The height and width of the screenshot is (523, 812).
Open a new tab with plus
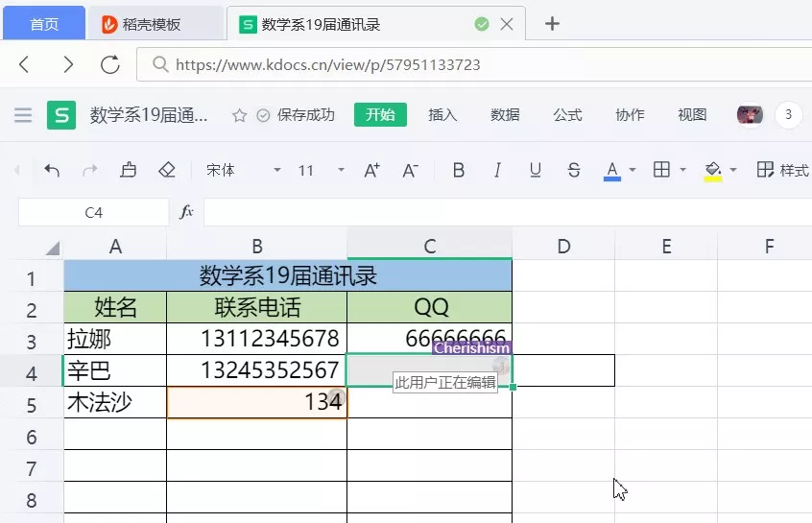(552, 23)
